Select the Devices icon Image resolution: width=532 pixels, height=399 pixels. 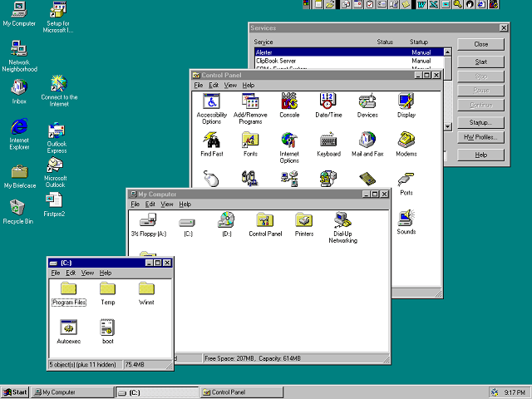pyautogui.click(x=367, y=106)
